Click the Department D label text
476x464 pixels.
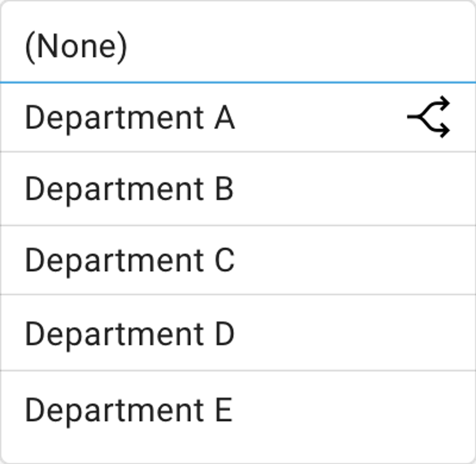click(x=130, y=334)
